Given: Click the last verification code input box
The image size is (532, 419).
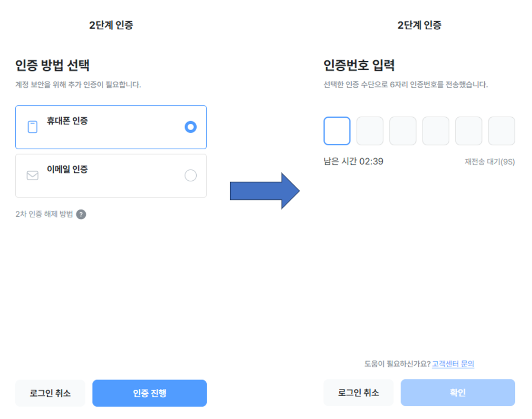Looking at the screenshot, I should point(501,131).
